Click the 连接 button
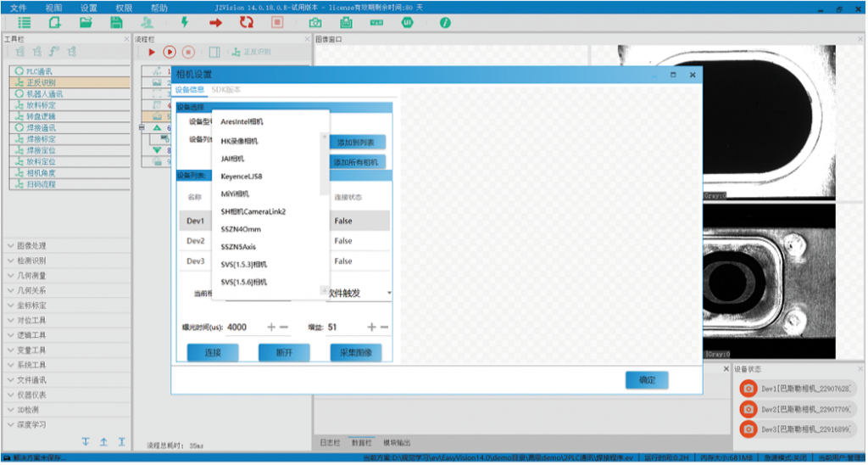Screen dimensions: 868x465 pyautogui.click(x=213, y=352)
